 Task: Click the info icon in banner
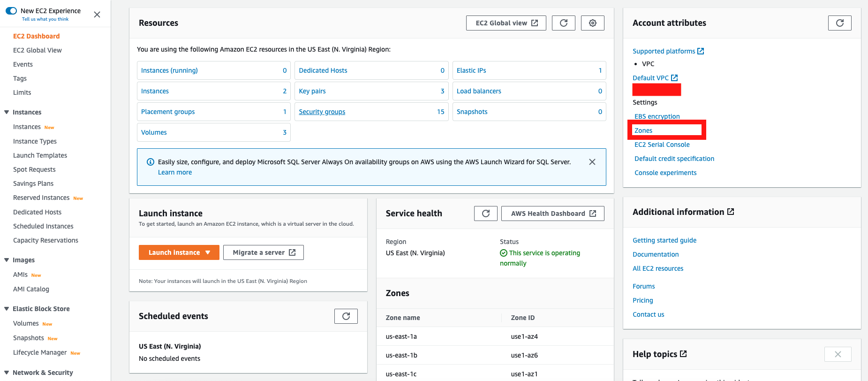click(151, 162)
